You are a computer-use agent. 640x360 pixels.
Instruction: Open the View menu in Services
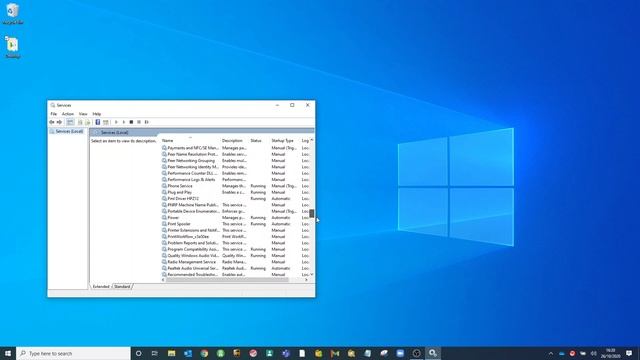point(83,114)
